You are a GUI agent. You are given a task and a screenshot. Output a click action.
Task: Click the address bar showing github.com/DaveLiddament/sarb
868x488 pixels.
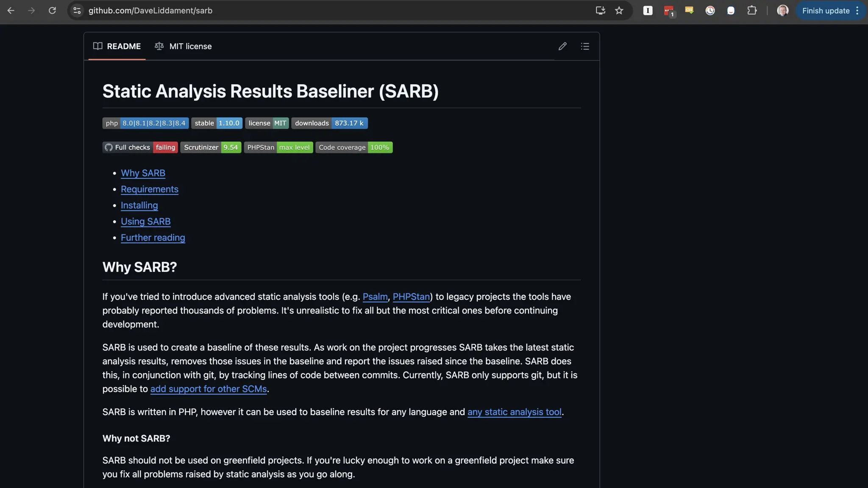click(150, 11)
